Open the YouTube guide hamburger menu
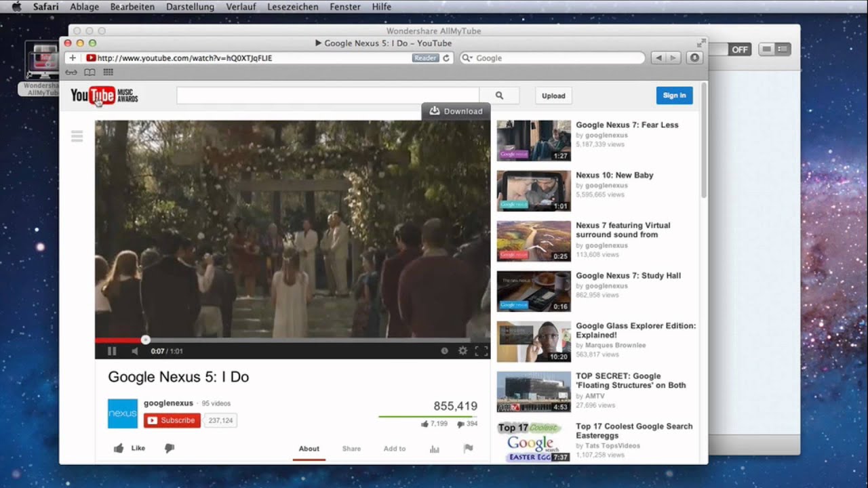The image size is (868, 488). [x=77, y=137]
